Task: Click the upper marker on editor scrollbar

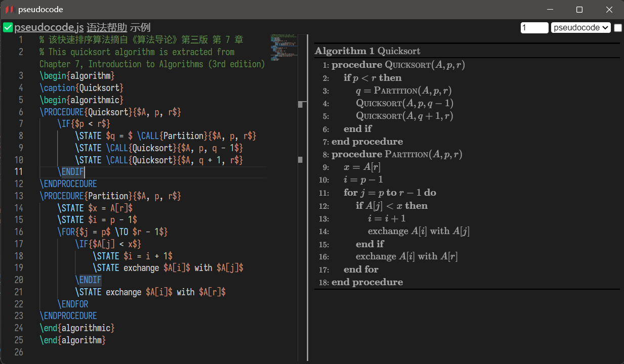Action: (x=301, y=104)
